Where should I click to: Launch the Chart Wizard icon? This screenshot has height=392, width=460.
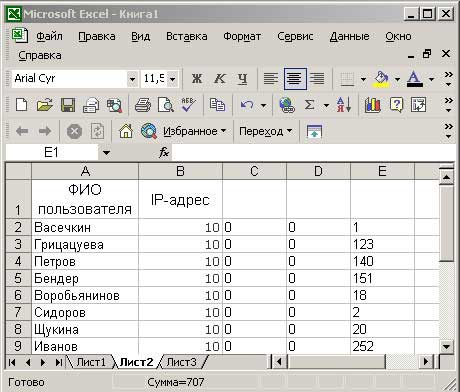tap(373, 105)
